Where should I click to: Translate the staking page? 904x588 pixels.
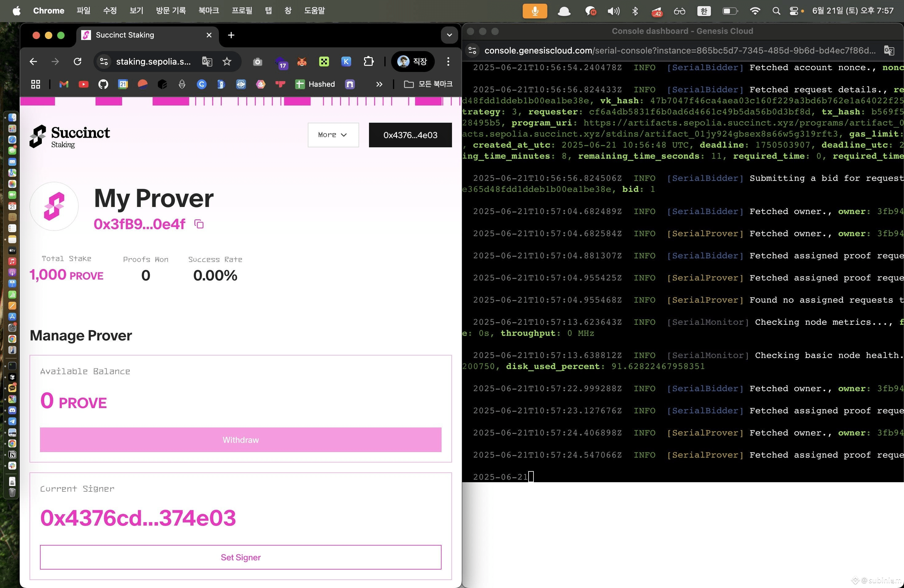tap(207, 62)
